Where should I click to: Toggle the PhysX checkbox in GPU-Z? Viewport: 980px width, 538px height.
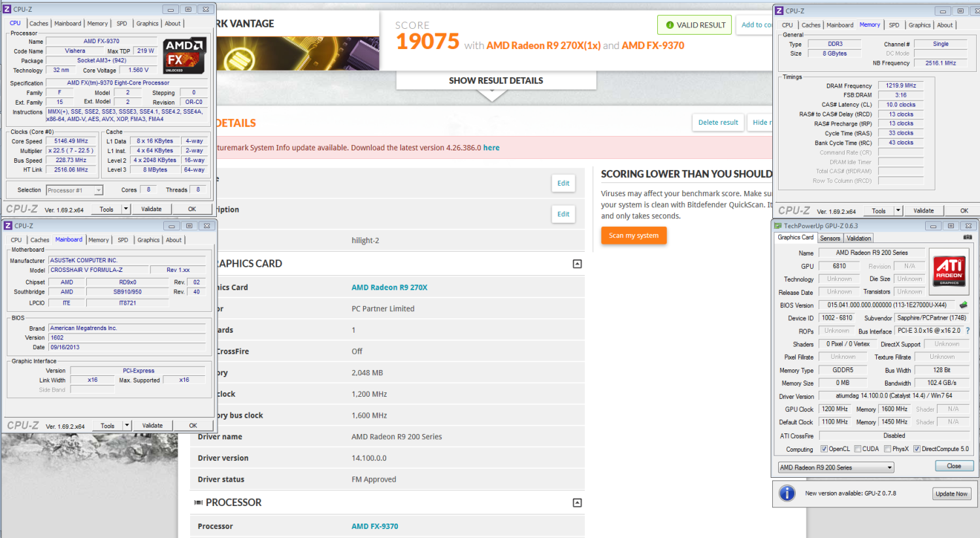tap(887, 449)
